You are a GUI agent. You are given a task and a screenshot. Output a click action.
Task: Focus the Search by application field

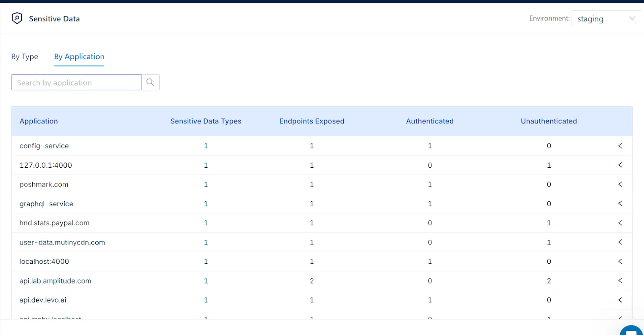pyautogui.click(x=76, y=82)
